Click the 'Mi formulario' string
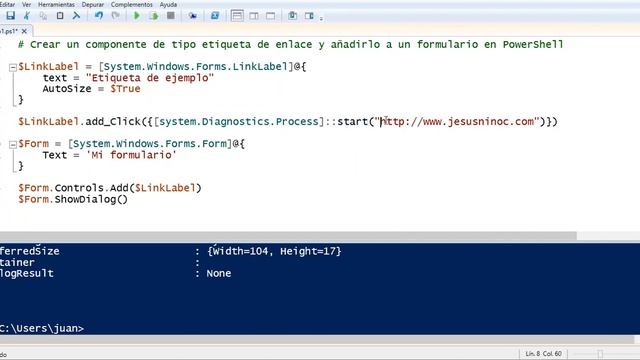Screen dimensions: 640x360 click(131, 155)
